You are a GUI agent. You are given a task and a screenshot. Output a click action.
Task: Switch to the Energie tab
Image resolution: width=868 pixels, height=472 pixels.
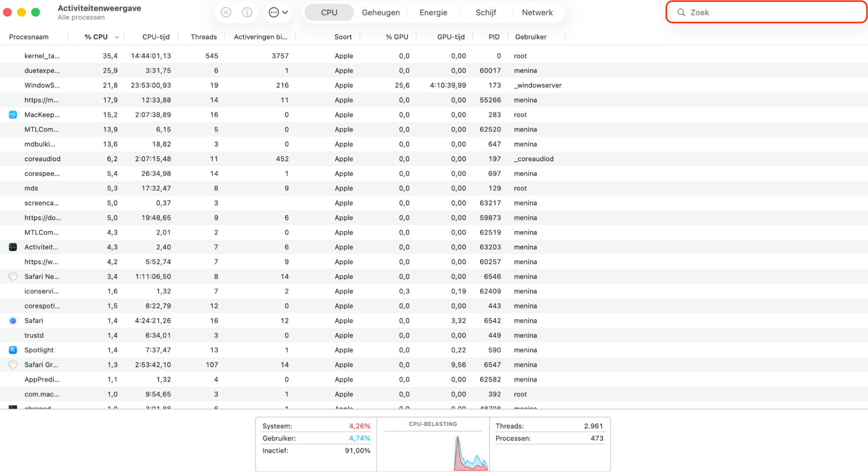[x=433, y=12]
